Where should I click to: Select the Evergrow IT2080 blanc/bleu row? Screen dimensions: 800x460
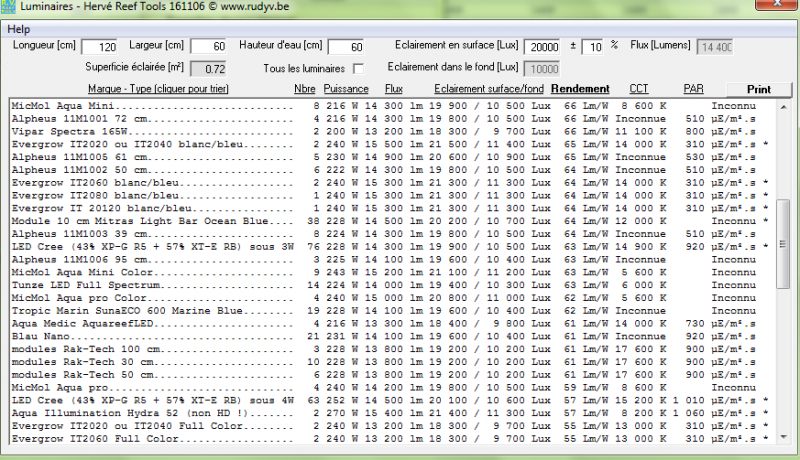391,195
